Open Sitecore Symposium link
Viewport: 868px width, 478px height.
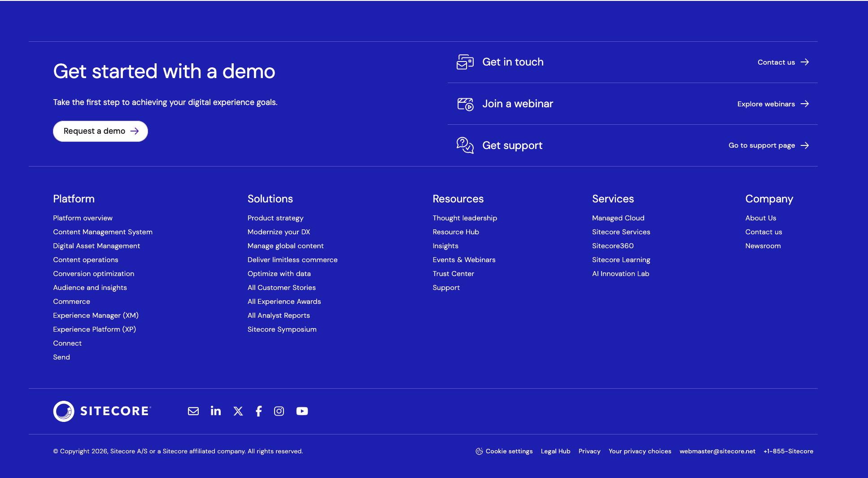[x=282, y=329]
